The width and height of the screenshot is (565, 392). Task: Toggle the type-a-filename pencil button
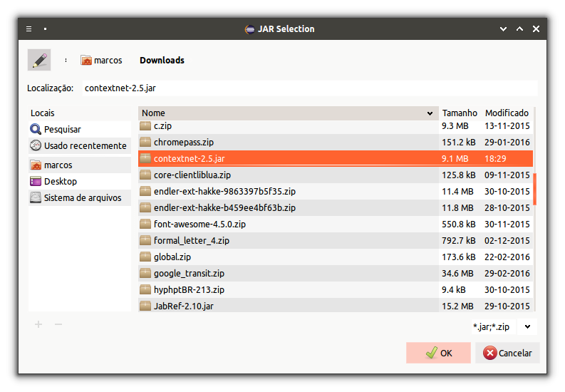coord(39,60)
